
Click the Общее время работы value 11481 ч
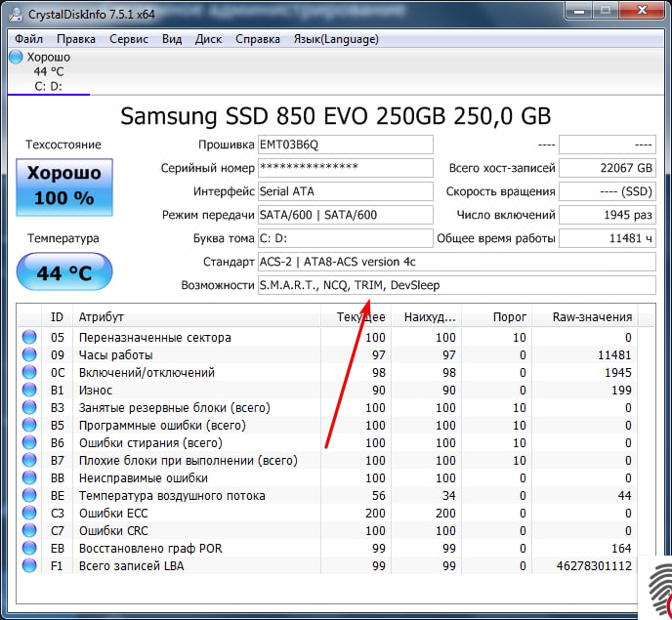tap(608, 238)
